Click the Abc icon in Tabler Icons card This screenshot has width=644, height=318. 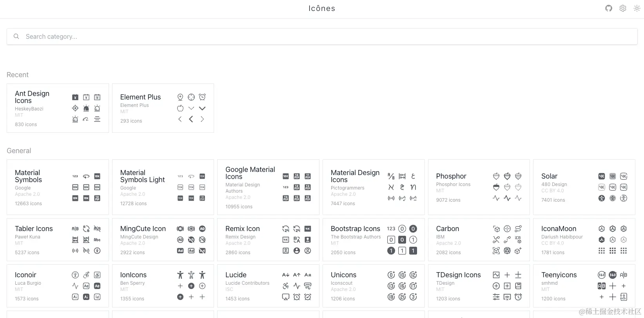pos(97,240)
